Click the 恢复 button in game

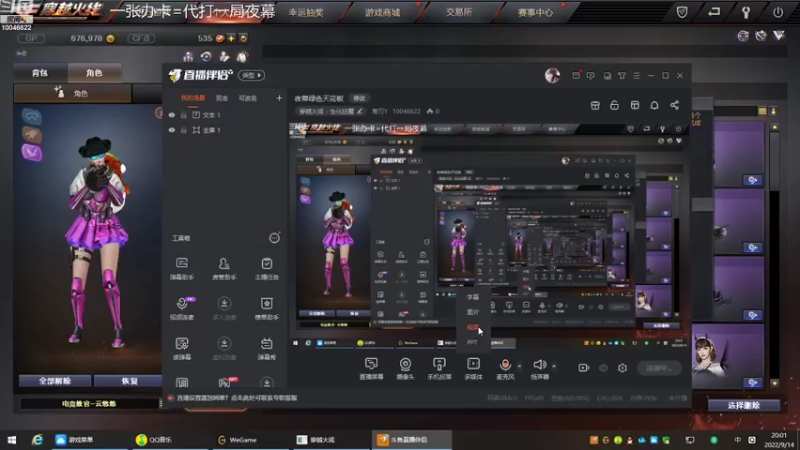(x=129, y=381)
